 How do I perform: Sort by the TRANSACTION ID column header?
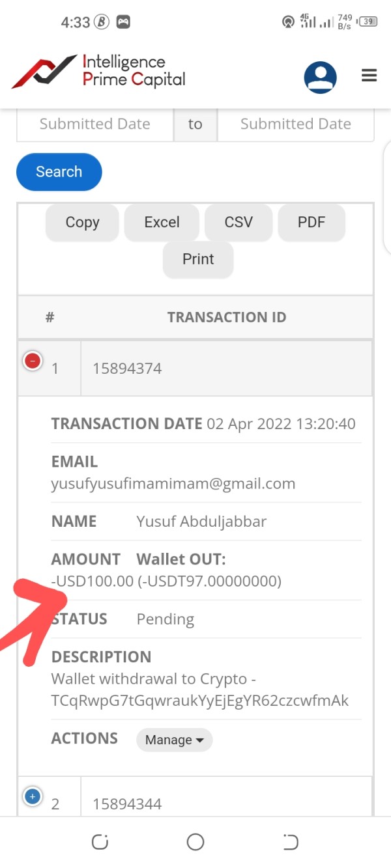[x=226, y=317]
